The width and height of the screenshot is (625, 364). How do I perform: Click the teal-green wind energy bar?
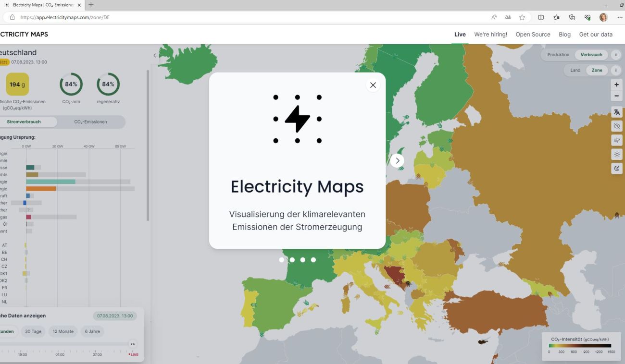(x=50, y=182)
